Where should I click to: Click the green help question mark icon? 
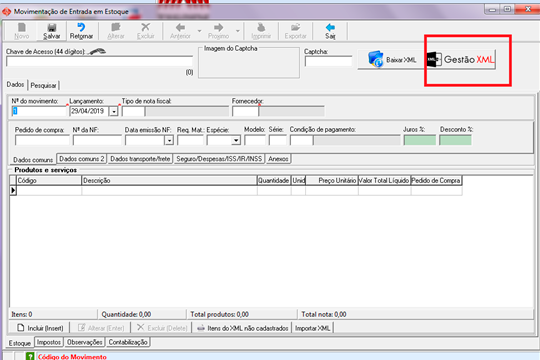(x=30, y=356)
